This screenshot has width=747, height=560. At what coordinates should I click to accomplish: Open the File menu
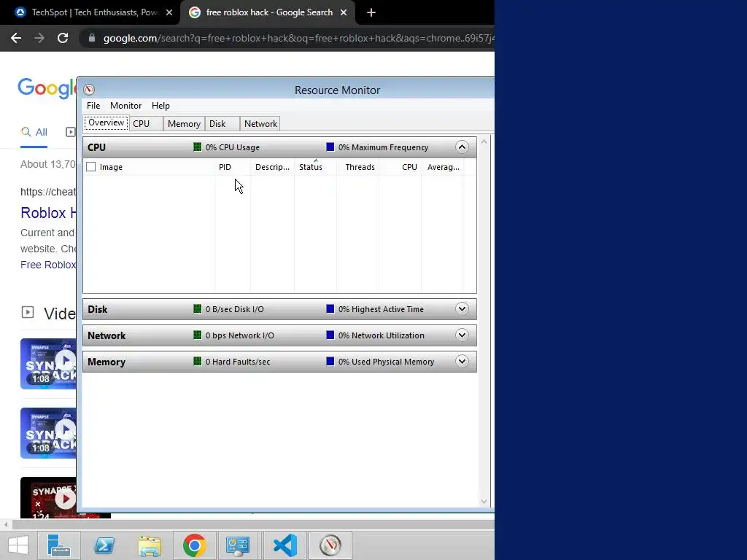93,106
